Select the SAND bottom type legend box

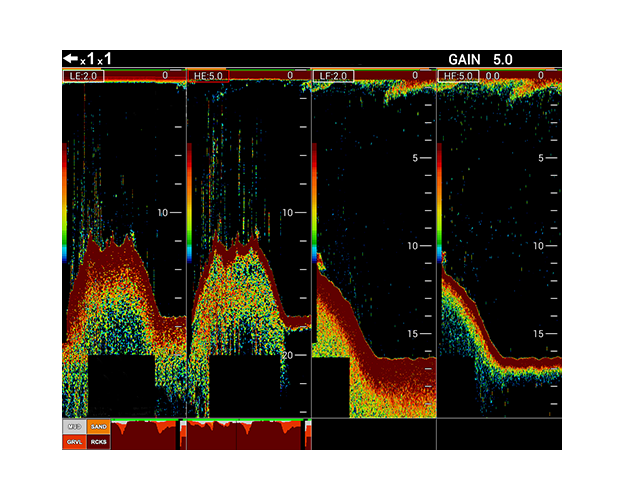[x=97, y=426]
